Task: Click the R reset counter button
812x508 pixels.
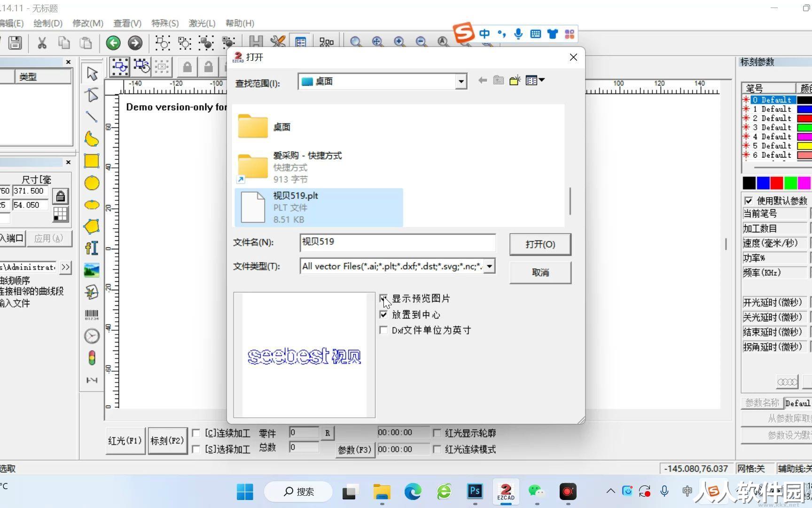Action: pos(327,433)
